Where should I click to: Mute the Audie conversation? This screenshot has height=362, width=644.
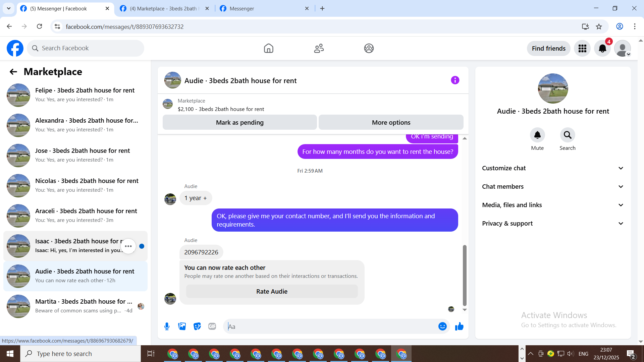537,135
